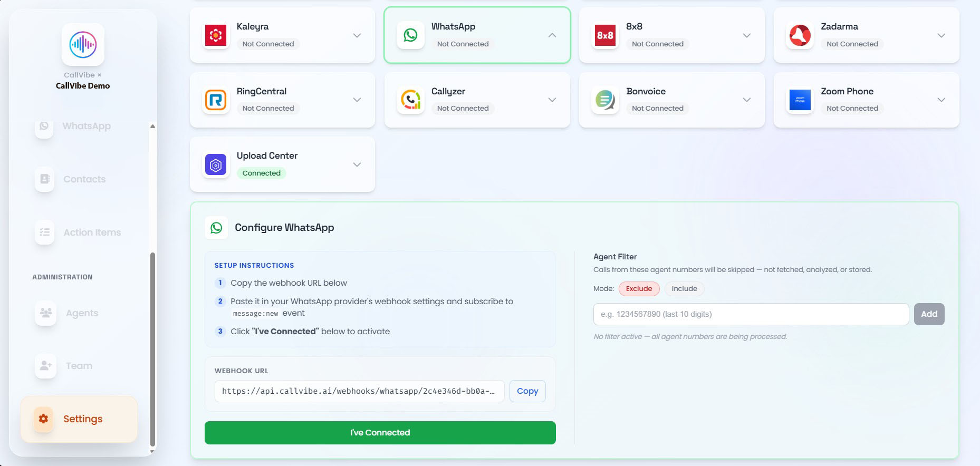Click the WhatsApp card logo icon
The width and height of the screenshot is (980, 466).
tap(410, 35)
